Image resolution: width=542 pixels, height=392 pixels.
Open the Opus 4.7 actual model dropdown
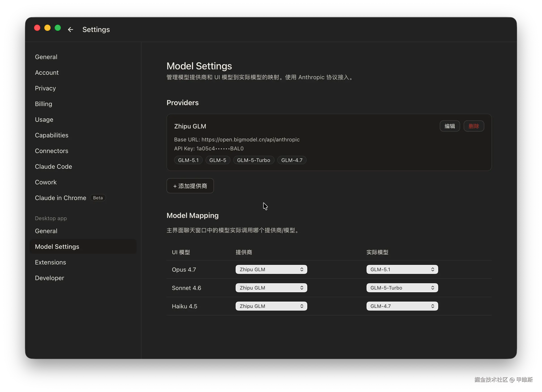402,269
